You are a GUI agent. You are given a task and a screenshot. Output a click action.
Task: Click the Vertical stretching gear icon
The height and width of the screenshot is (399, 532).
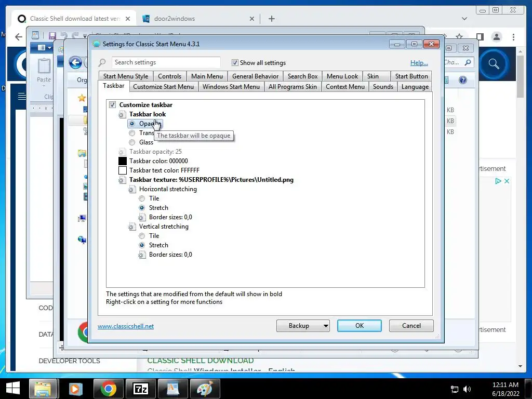click(x=132, y=227)
